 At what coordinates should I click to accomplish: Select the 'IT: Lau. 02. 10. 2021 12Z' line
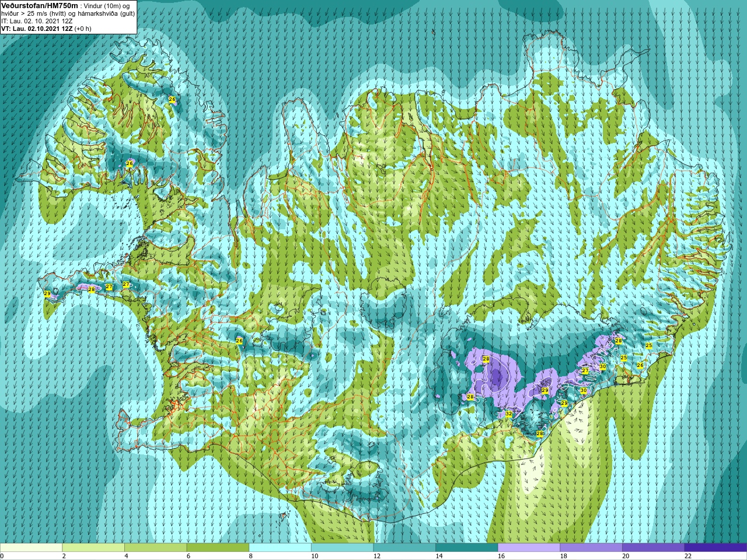[x=37, y=21]
